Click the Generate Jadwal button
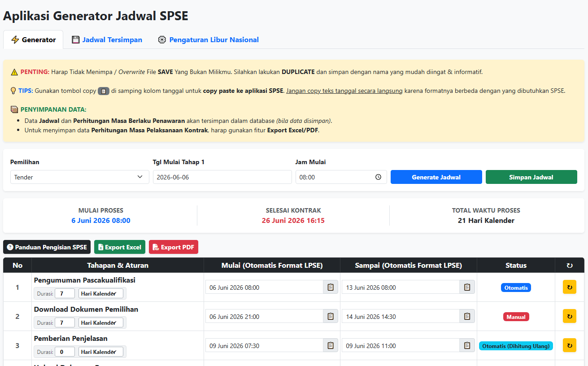This screenshot has height=366, width=588. coord(436,177)
